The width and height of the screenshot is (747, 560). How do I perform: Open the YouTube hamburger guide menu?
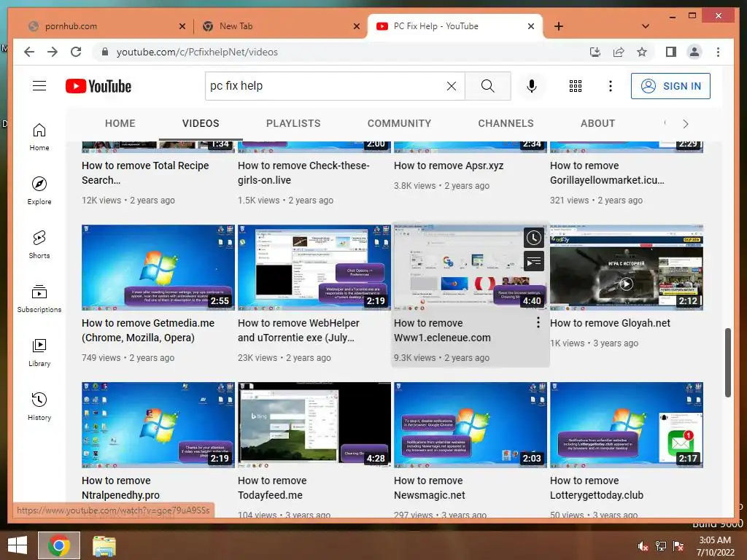[x=39, y=86]
